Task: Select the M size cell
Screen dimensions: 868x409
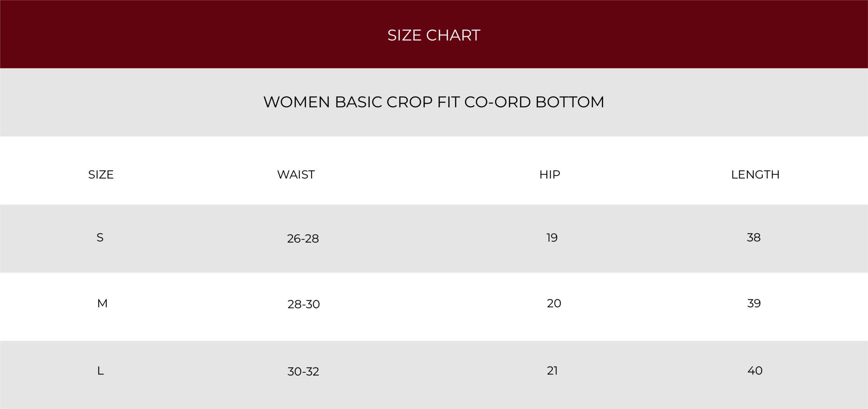Action: [x=102, y=303]
